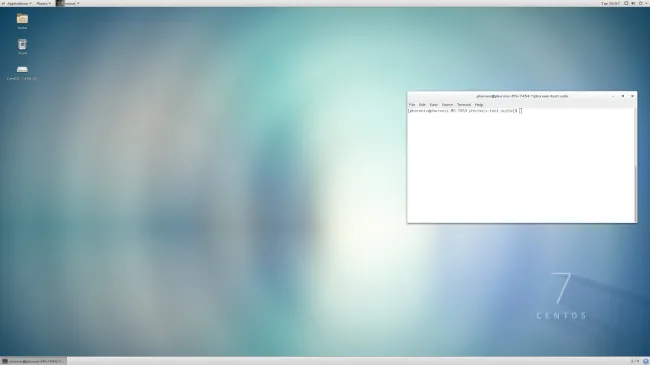Open the terminal Help menu
Screen dimensions: 650x365
point(479,105)
